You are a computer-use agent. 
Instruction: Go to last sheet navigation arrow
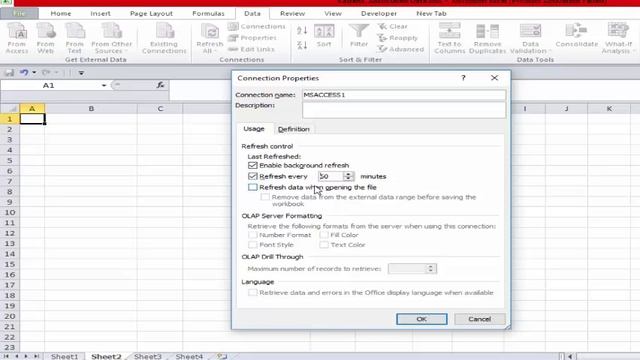(36, 356)
